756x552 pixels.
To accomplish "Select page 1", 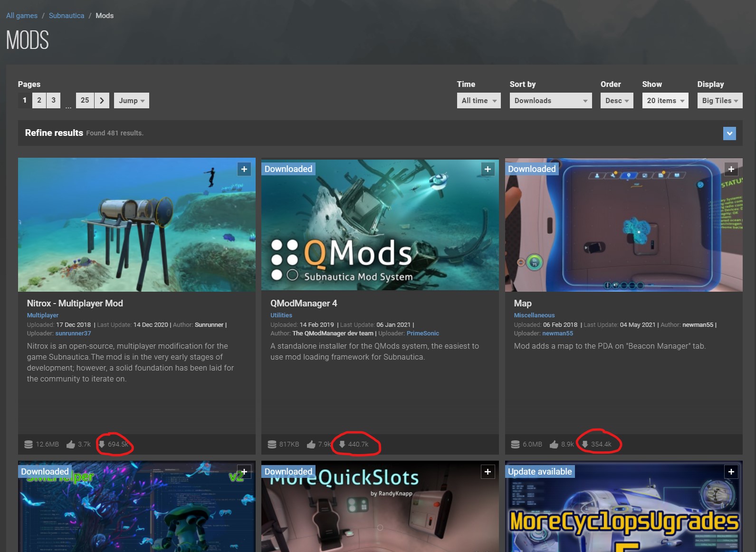I will (x=25, y=100).
